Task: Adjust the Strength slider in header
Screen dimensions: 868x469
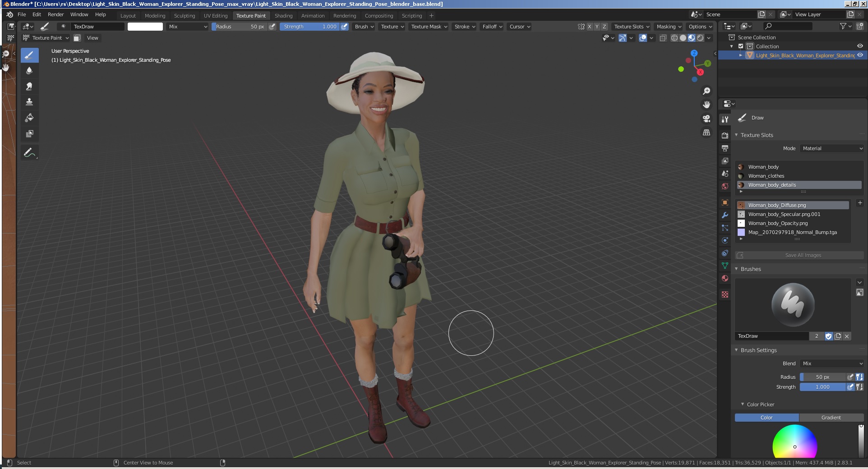Action: pos(310,27)
